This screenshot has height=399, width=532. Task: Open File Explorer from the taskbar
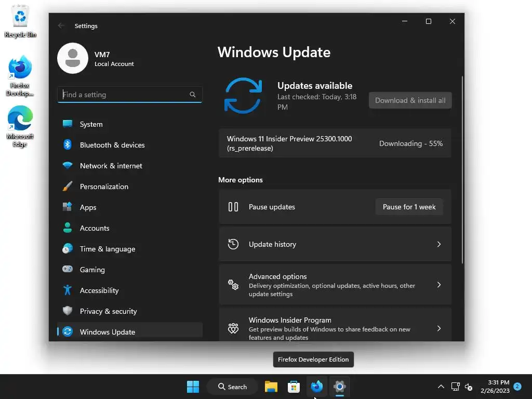[271, 387]
